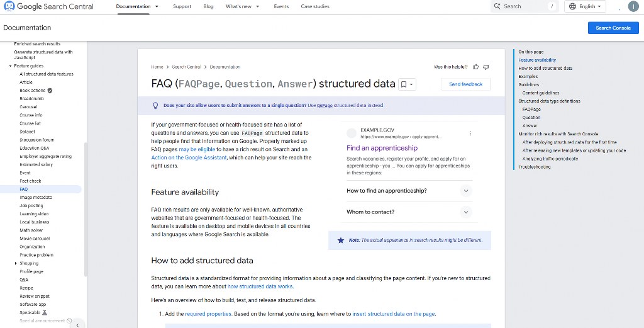Click 'Find an apprenticeship' result title

pos(382,148)
